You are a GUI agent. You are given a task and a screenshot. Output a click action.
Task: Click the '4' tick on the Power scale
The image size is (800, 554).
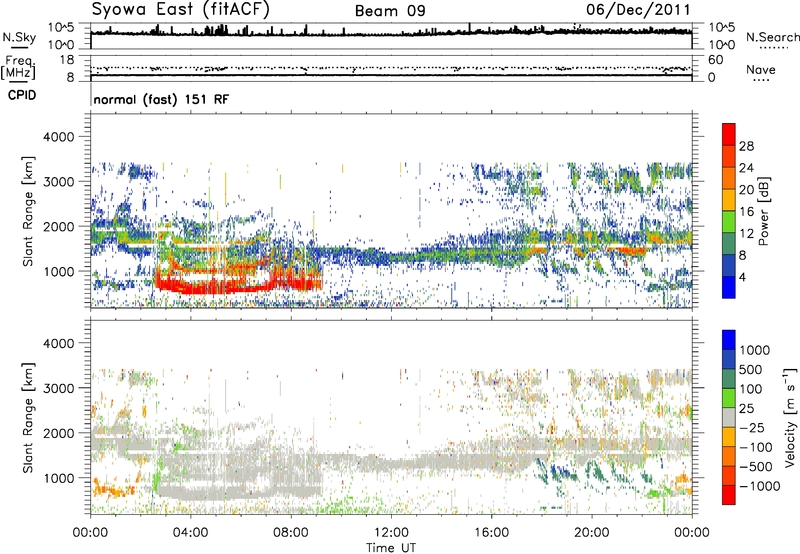(742, 277)
